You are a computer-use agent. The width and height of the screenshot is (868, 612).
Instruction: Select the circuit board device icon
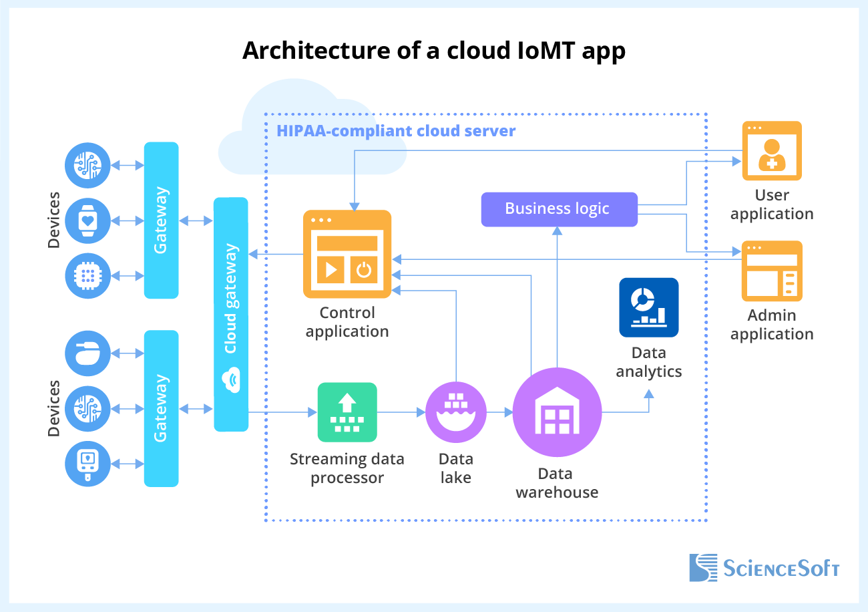pos(87,166)
